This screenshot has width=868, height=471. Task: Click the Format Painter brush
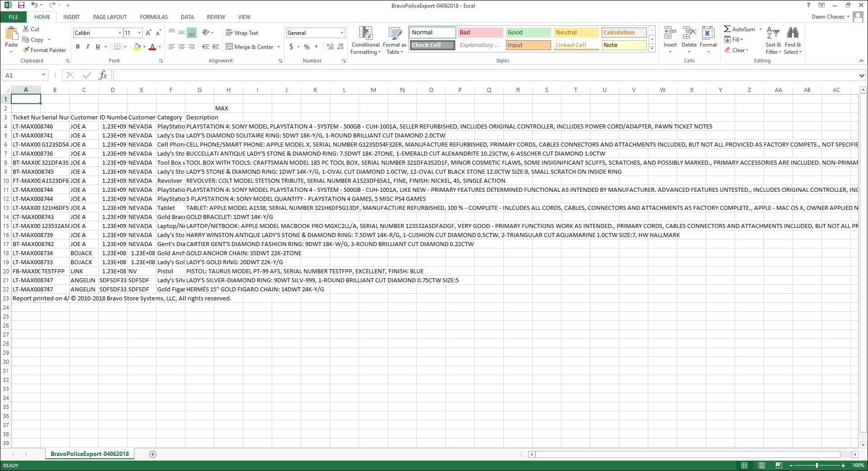44,50
